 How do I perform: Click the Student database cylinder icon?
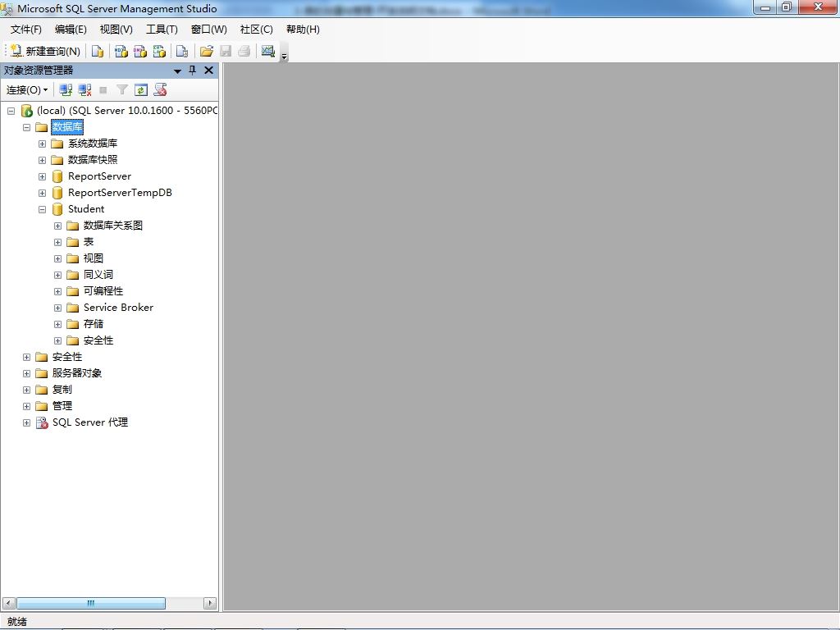(x=57, y=209)
